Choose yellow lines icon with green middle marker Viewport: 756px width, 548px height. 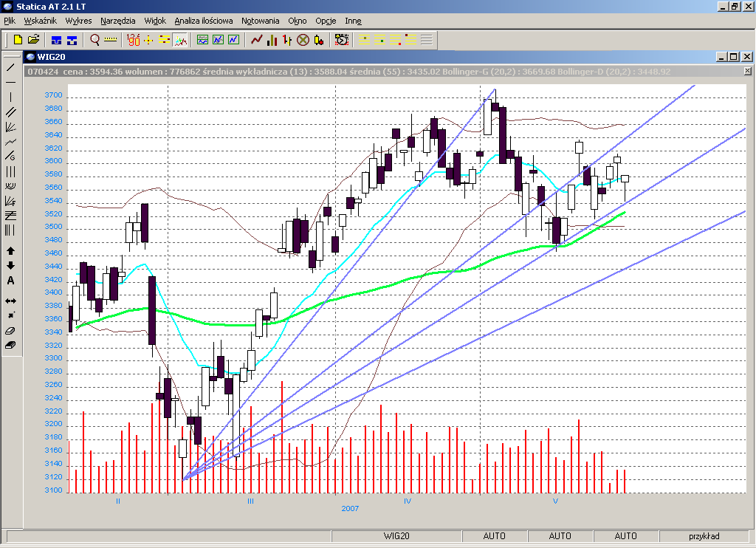click(380, 40)
